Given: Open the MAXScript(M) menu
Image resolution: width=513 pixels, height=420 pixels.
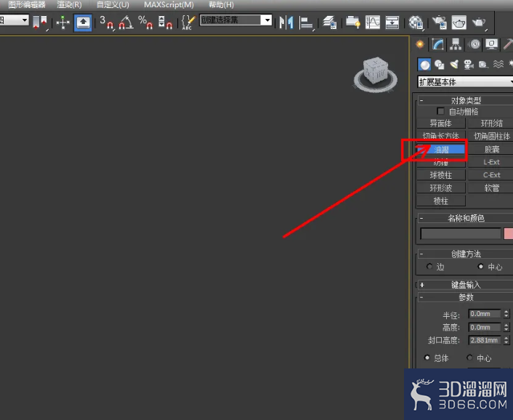Looking at the screenshot, I should click(169, 5).
